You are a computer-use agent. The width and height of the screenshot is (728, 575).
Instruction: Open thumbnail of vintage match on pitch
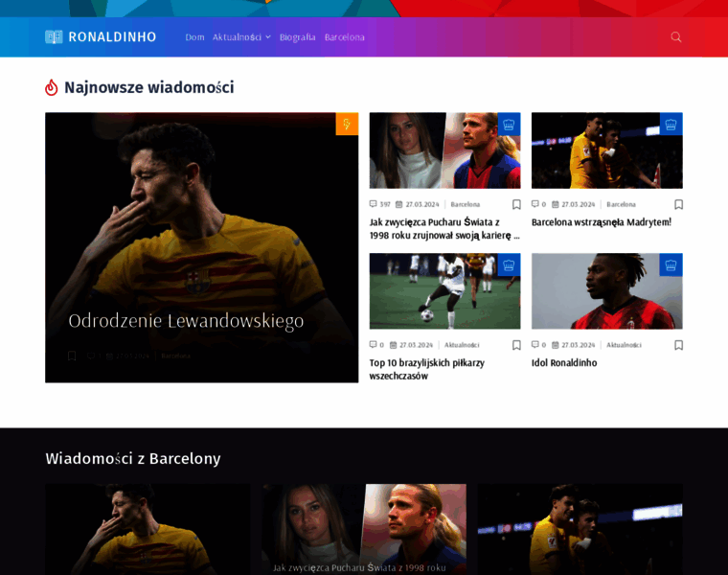444,291
